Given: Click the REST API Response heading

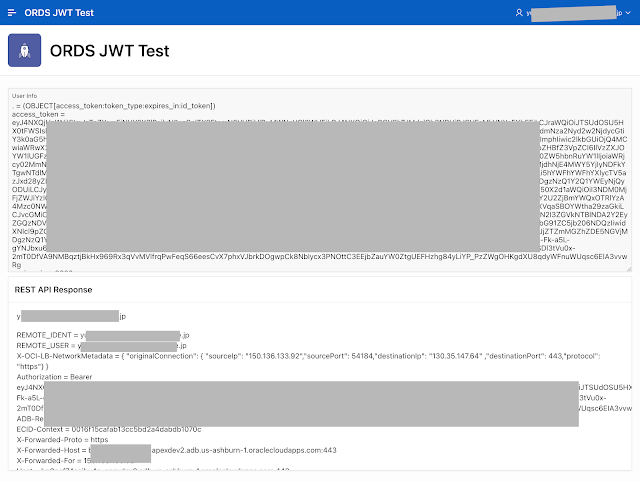Looking at the screenshot, I should (53, 290).
